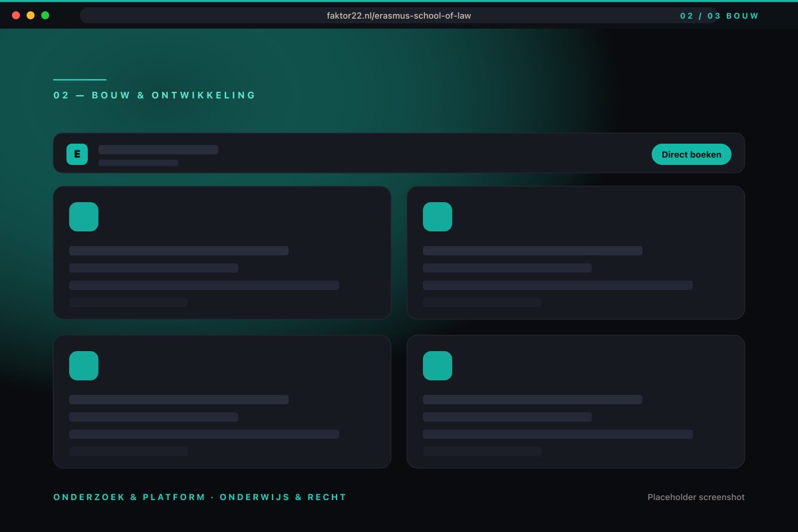Image resolution: width=798 pixels, height=532 pixels.
Task: Select the teal icon in top-left card
Action: coord(84,217)
